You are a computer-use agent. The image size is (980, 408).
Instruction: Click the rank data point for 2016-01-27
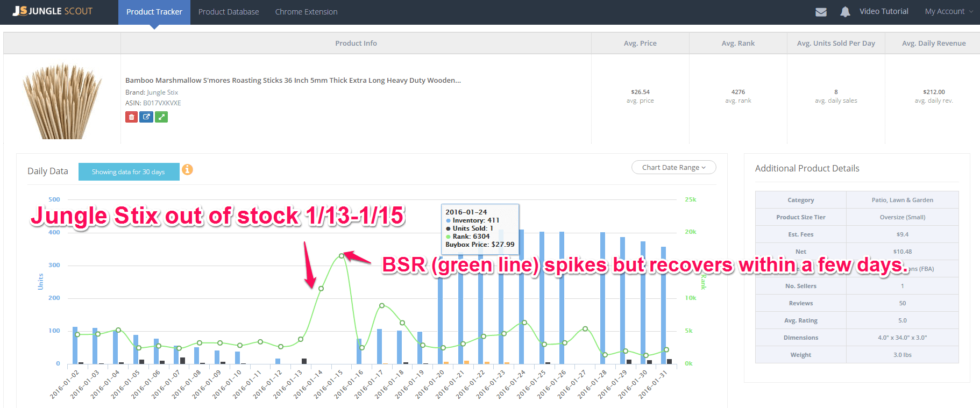coord(585,329)
